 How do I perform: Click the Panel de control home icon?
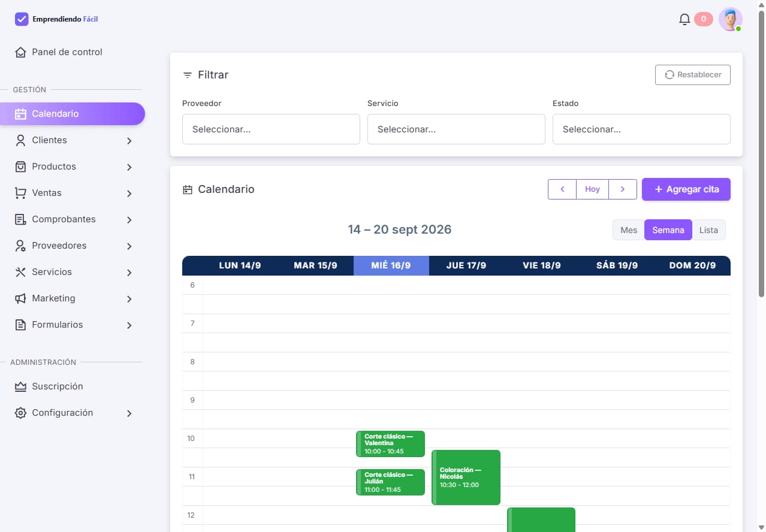[21, 52]
